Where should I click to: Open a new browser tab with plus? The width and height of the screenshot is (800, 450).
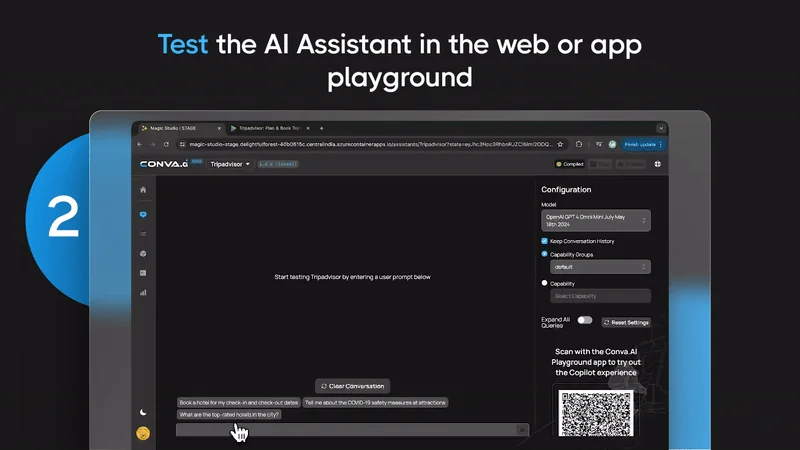321,129
